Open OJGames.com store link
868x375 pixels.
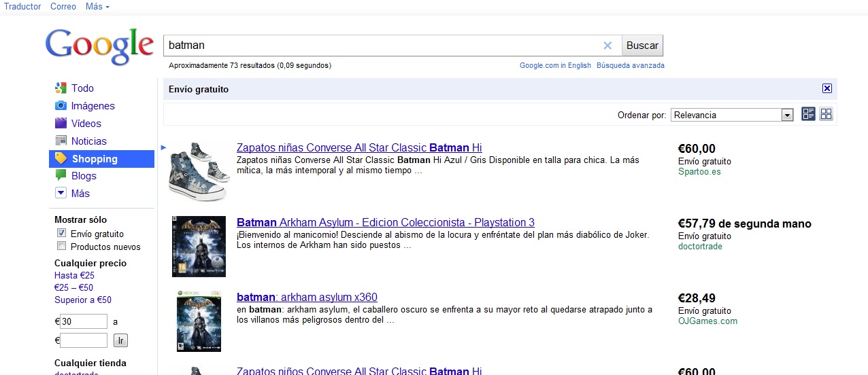[707, 321]
